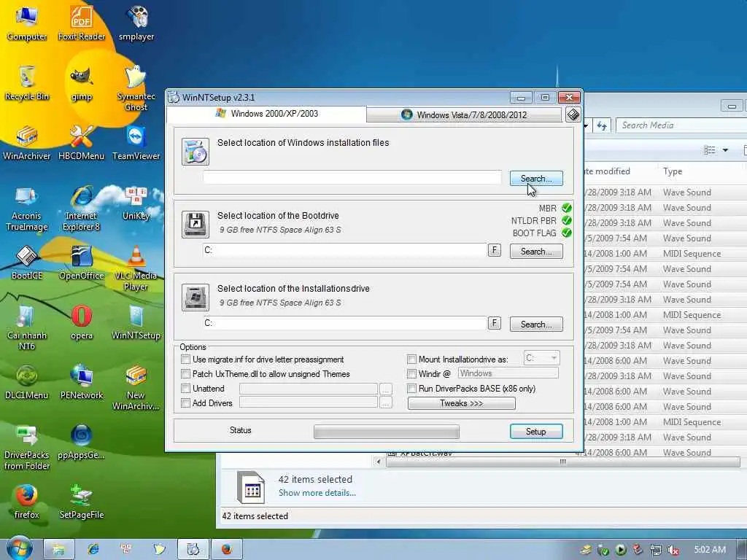Open Symantec Ghost shortcut
Viewport: 747px width, 560px height.
point(136,88)
